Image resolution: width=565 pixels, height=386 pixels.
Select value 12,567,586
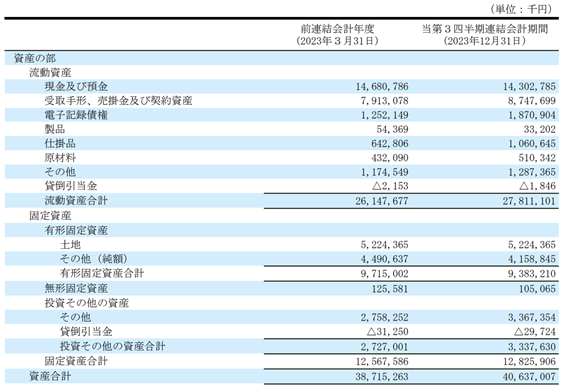[x=382, y=361]
